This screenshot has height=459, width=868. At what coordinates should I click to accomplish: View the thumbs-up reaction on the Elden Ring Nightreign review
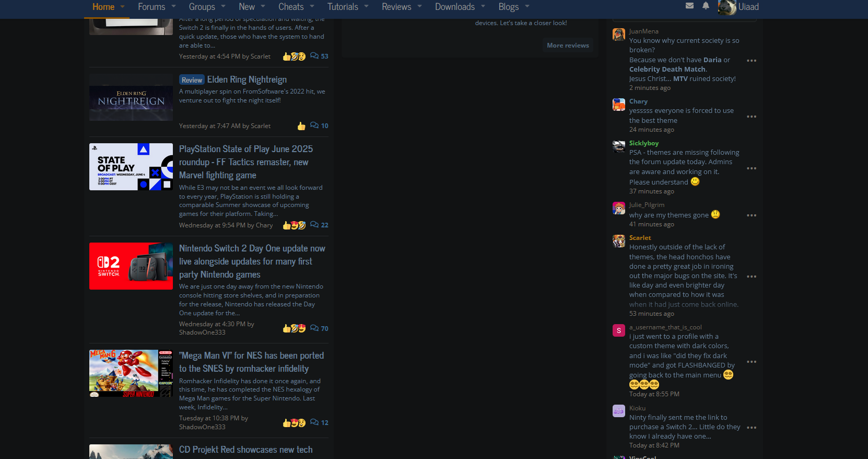click(x=301, y=126)
